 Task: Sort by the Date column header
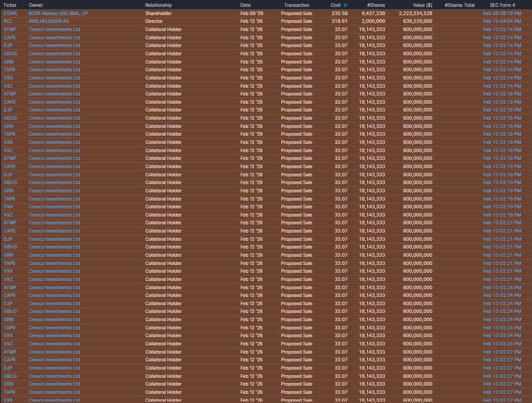coord(245,5)
